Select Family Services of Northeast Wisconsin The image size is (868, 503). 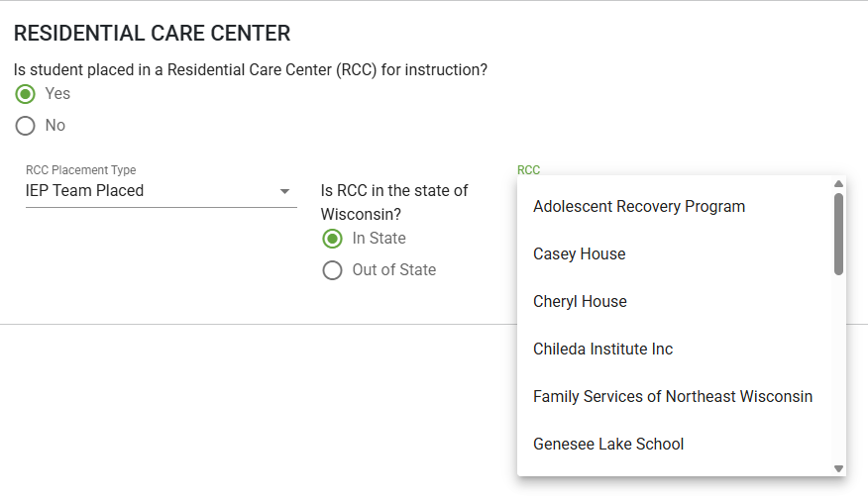[x=676, y=397]
